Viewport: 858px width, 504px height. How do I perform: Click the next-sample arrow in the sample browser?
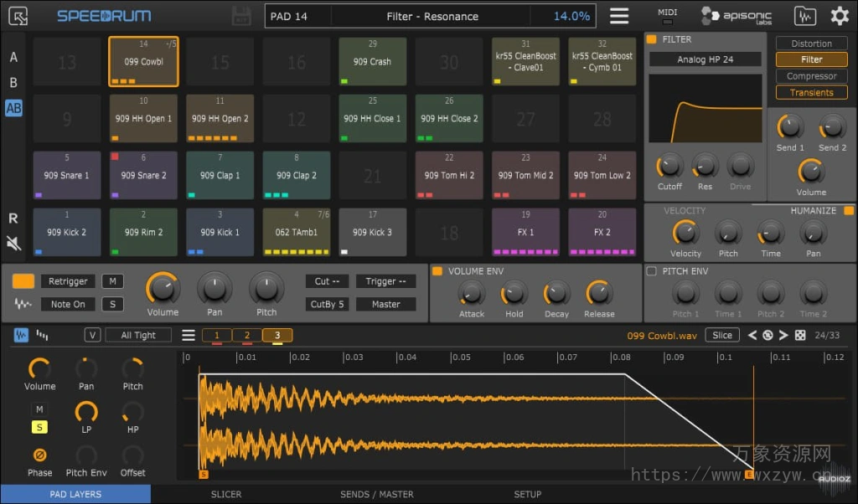783,335
